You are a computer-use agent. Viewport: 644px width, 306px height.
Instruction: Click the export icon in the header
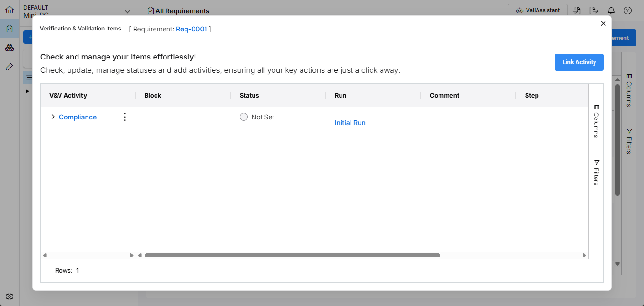593,10
